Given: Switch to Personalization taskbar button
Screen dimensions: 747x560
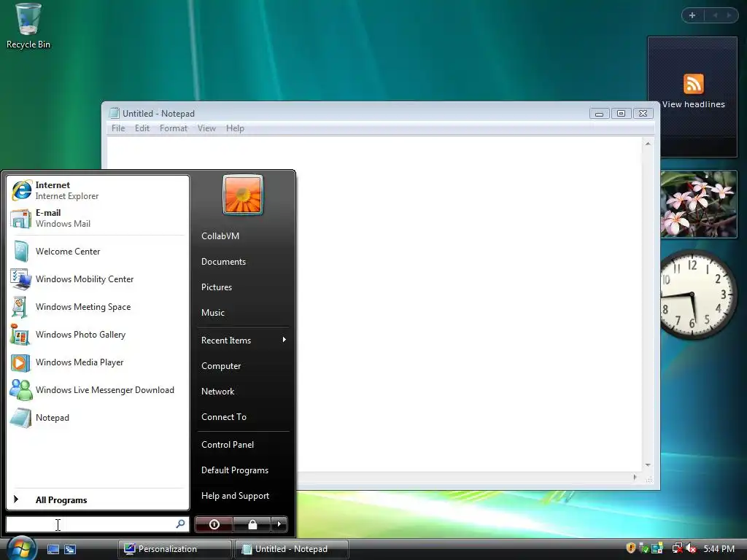Looking at the screenshot, I should coord(175,549).
